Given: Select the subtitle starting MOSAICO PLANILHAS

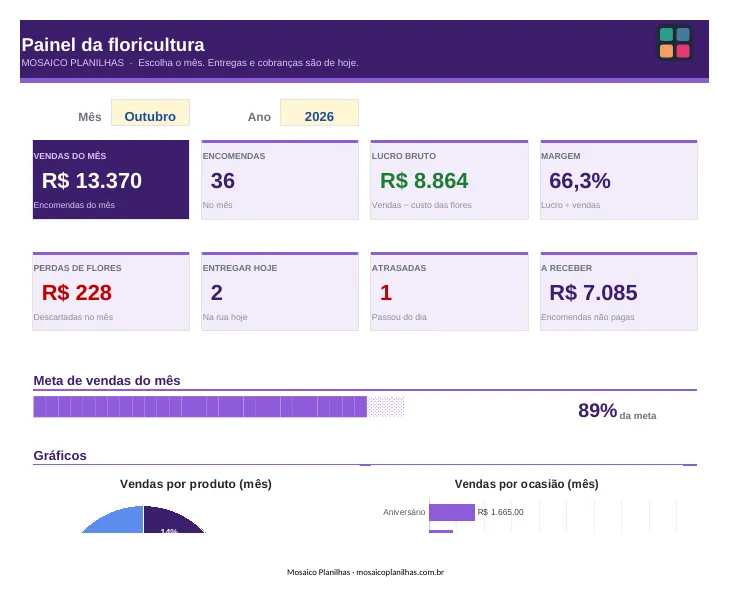Looking at the screenshot, I should point(190,63).
